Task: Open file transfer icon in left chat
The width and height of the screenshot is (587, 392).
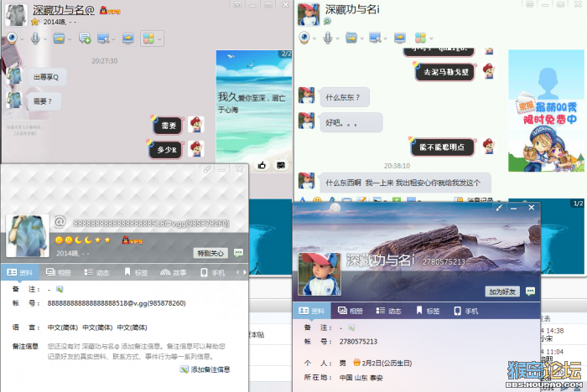Action: [x=59, y=39]
